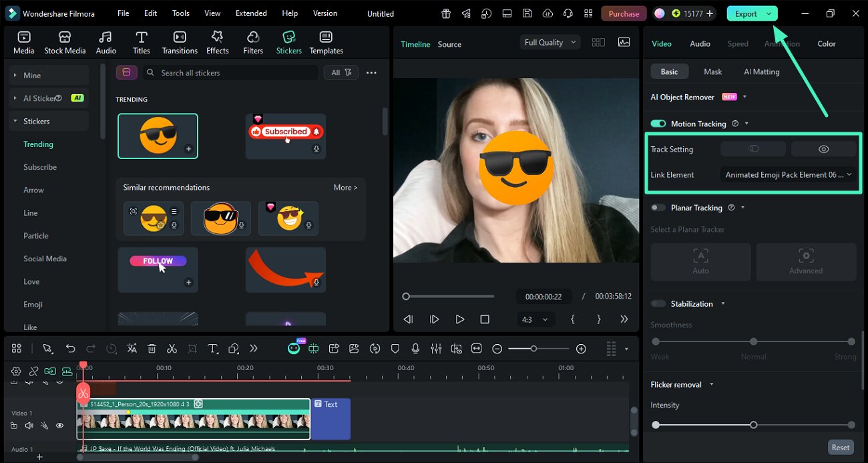
Task: Click the Purchase button
Action: pos(624,13)
